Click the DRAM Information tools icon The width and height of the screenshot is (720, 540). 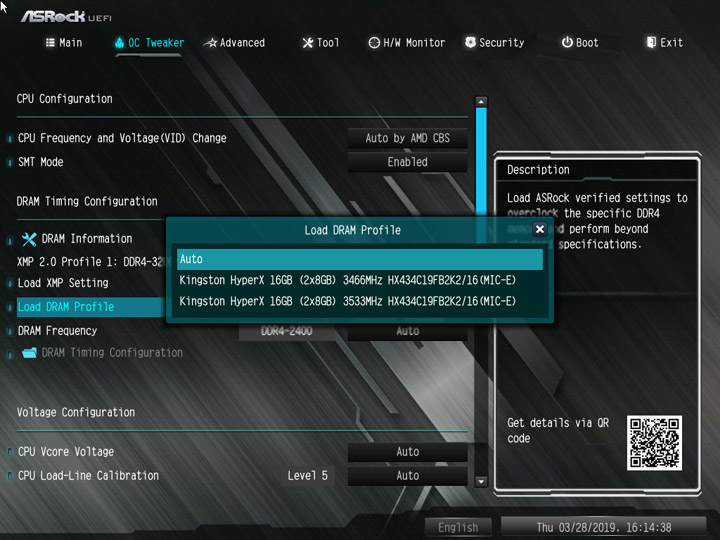point(29,239)
